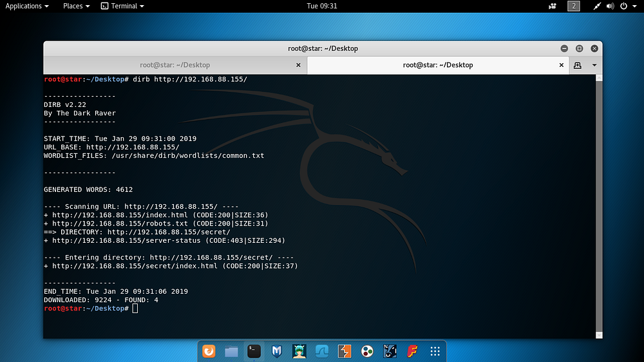Screen dimensions: 644x362
Task: Click the WORDLIST_FILES common.txt path
Action: [187, 156]
